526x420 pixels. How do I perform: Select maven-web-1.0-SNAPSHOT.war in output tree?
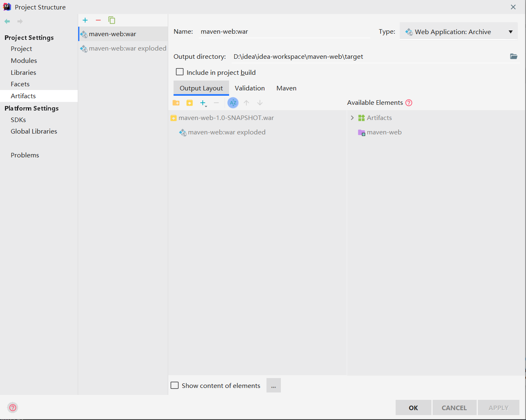tap(222, 118)
